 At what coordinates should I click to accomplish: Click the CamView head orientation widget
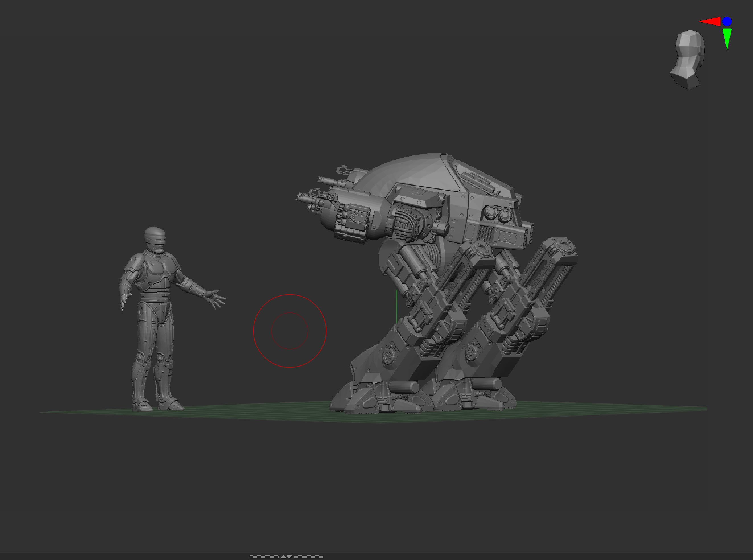point(688,60)
